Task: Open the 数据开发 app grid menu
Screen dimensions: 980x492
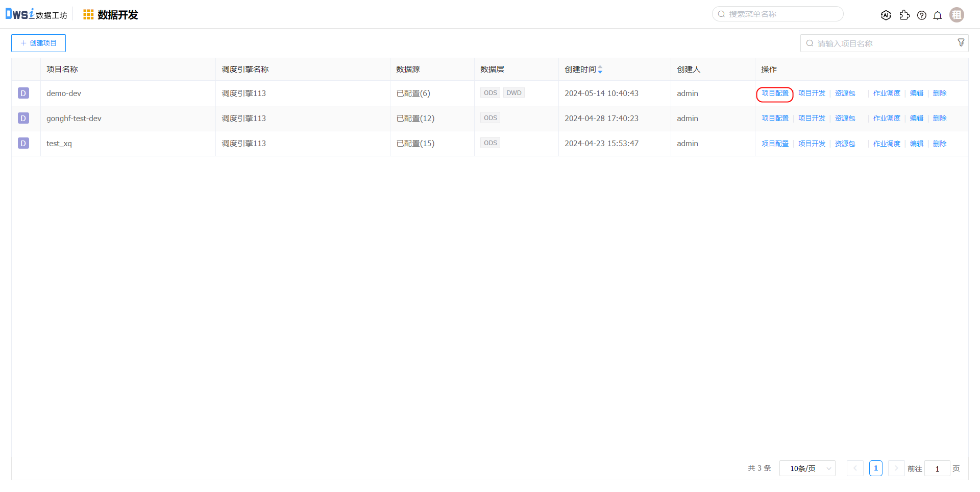Action: click(88, 15)
